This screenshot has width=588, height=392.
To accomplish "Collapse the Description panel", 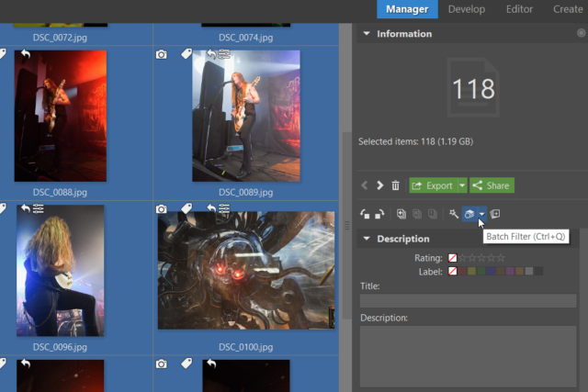I will [x=367, y=239].
